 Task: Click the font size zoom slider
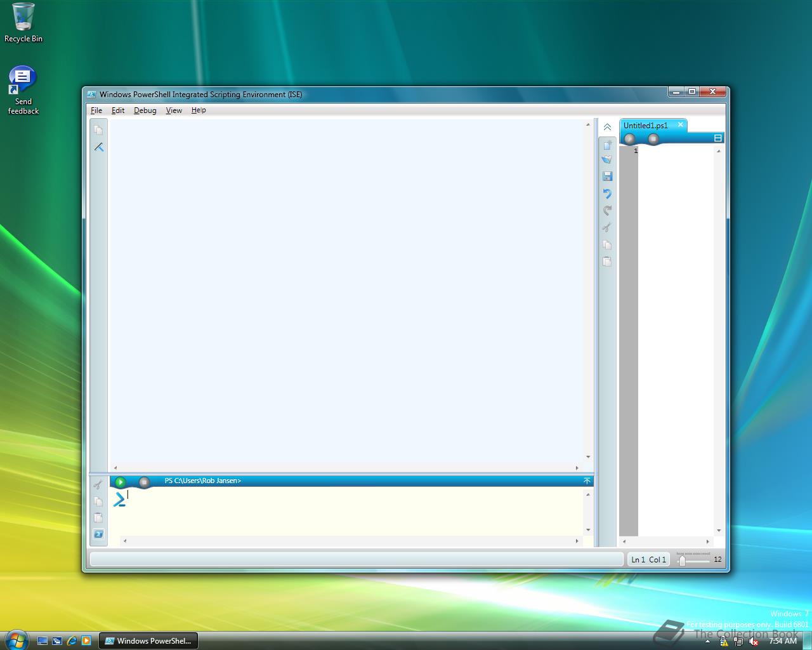(x=682, y=560)
